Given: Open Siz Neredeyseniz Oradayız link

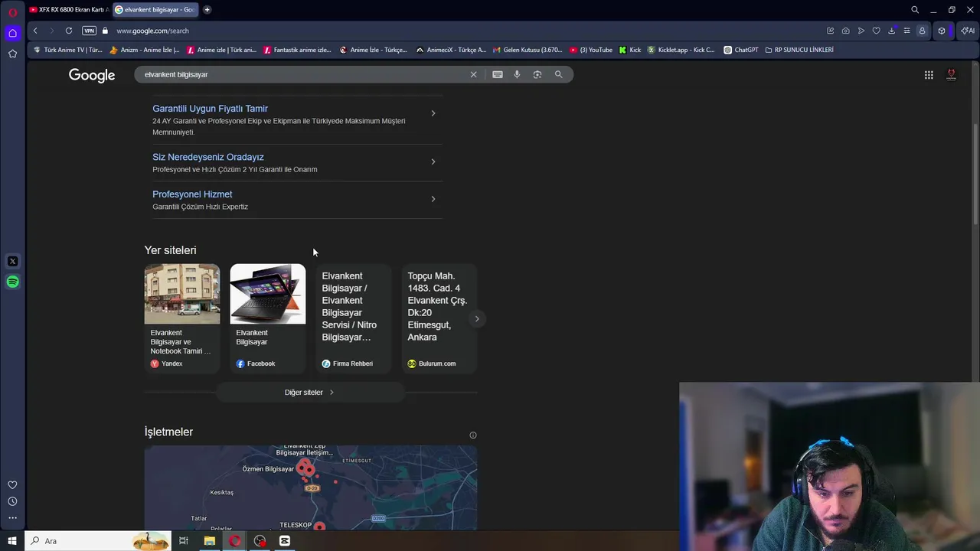Looking at the screenshot, I should coord(208,157).
